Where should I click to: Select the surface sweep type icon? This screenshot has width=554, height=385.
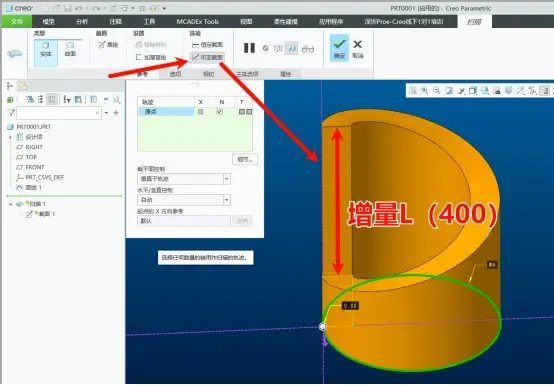70,50
